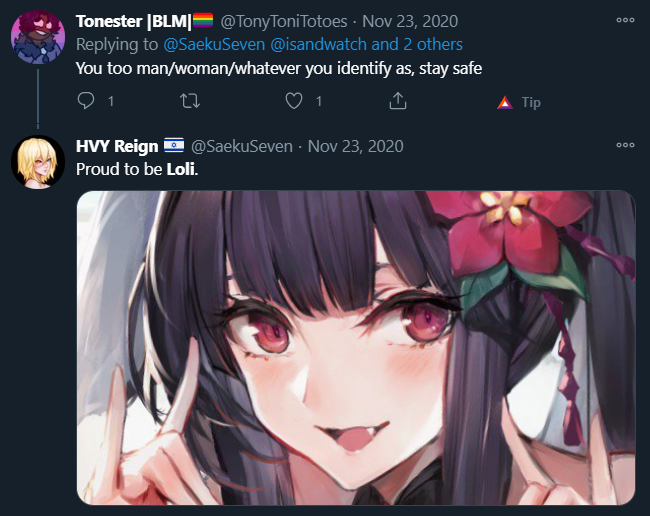The image size is (650, 516).
Task: Open more options on HVY Reign's tweet
Action: 625,145
